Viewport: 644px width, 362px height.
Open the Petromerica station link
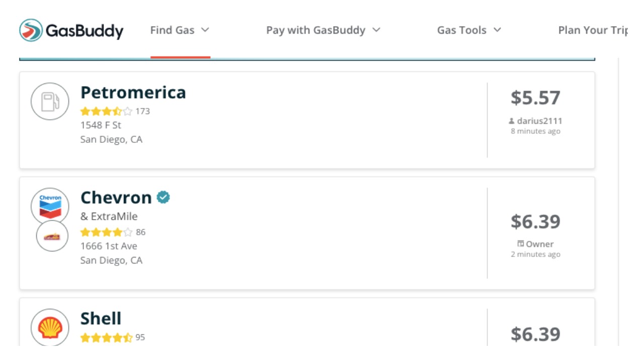click(x=133, y=93)
